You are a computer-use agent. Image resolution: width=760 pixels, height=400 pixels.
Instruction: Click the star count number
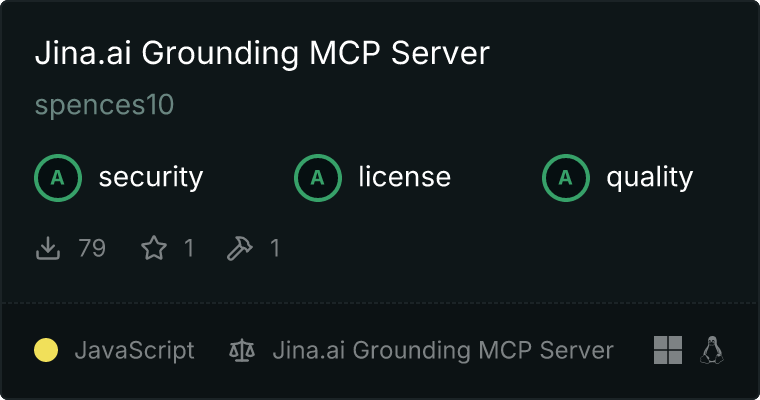pyautogui.click(x=189, y=248)
